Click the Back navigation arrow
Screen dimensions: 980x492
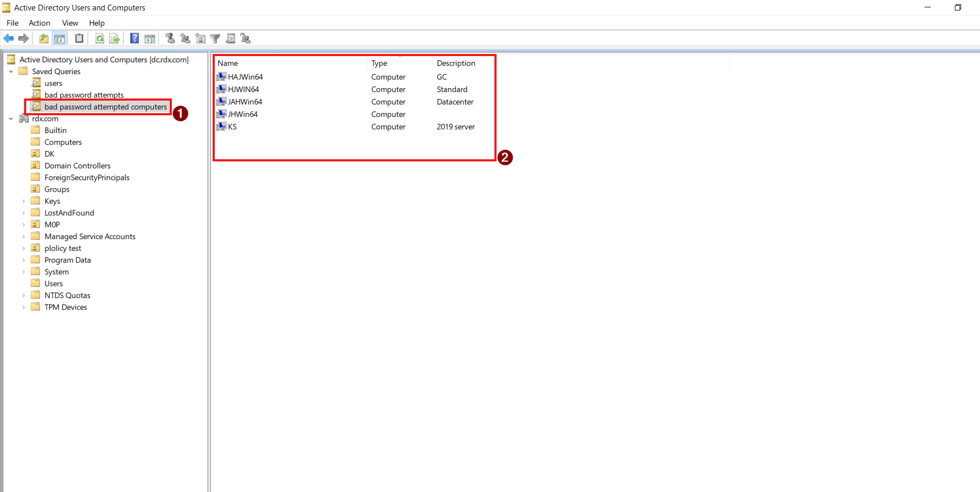[x=8, y=38]
